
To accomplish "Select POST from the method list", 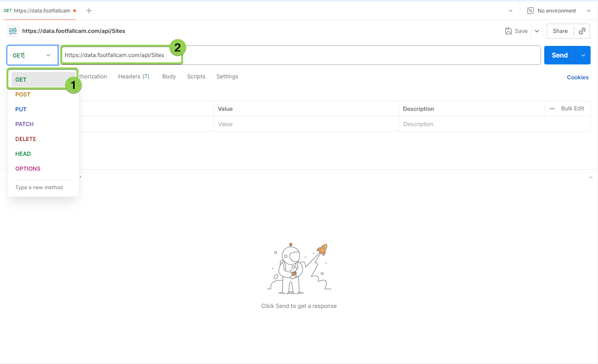I will tap(23, 95).
